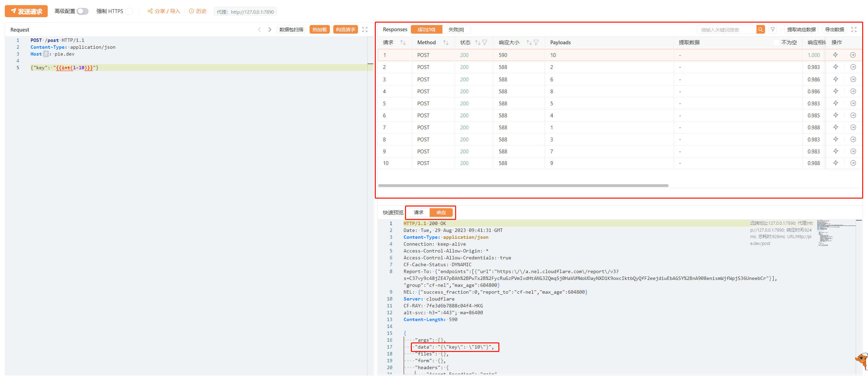This screenshot has width=868, height=376.
Task: Go to previous request using left chevron
Action: coord(259,30)
